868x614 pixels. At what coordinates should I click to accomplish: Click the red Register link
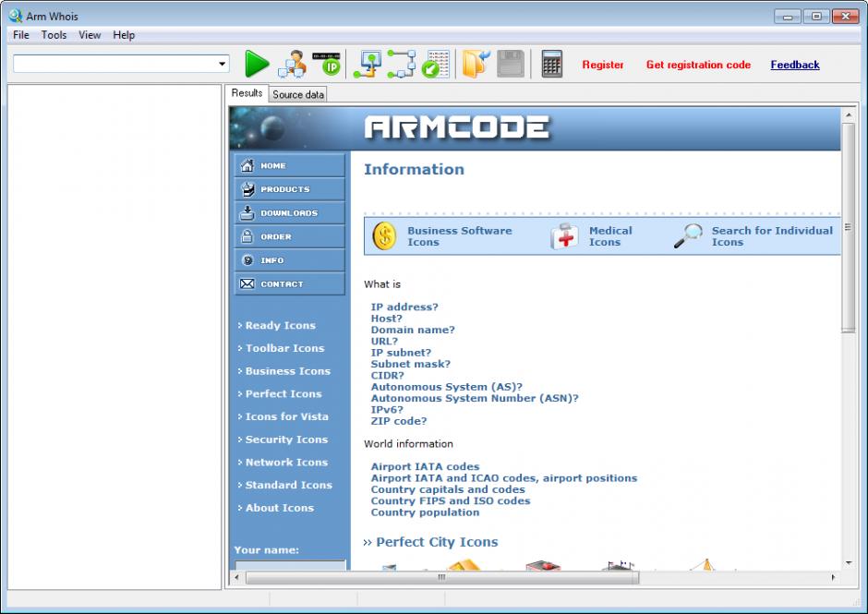click(603, 65)
